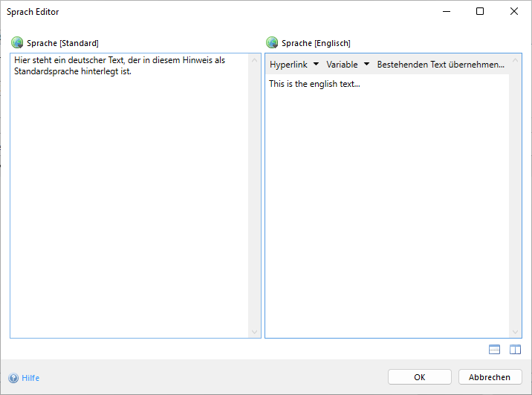Minimize the Sprach Editor window
This screenshot has height=395, width=532.
coord(446,11)
